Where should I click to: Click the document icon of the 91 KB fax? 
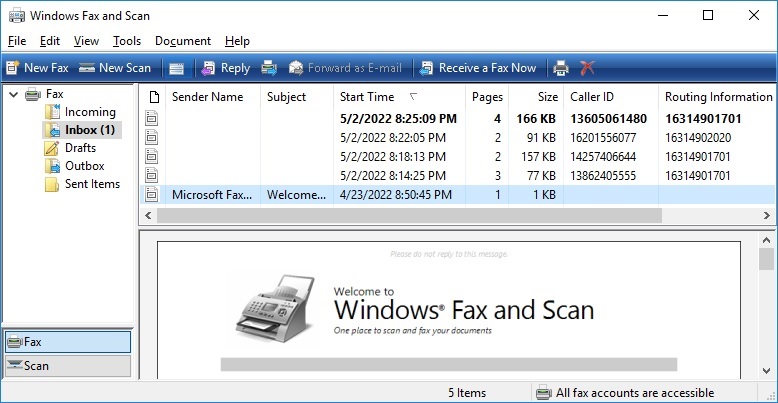151,137
